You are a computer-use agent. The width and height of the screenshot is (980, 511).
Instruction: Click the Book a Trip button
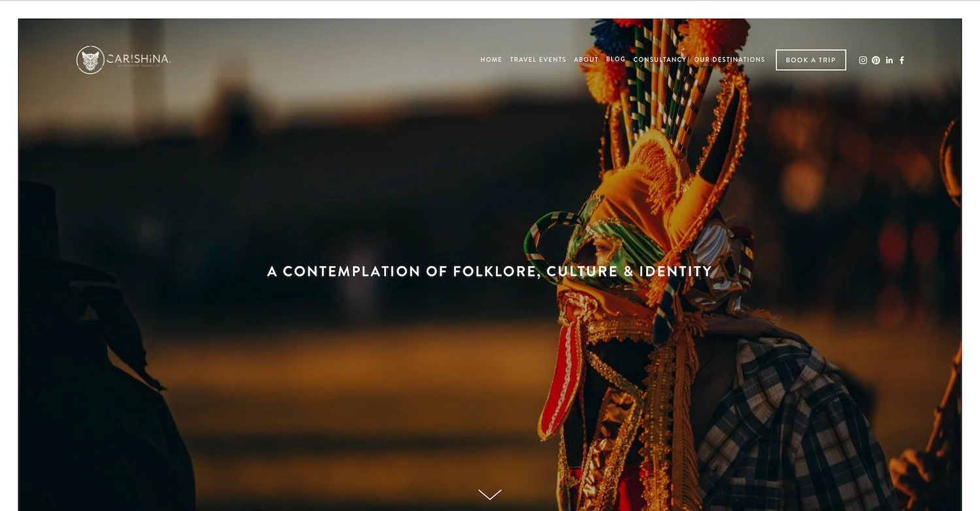click(x=811, y=60)
